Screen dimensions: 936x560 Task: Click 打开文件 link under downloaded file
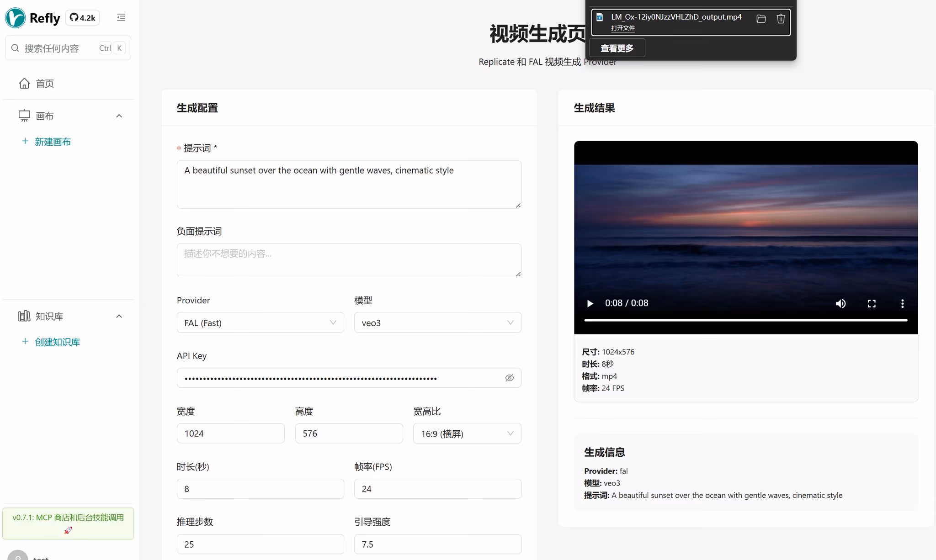[x=623, y=28]
